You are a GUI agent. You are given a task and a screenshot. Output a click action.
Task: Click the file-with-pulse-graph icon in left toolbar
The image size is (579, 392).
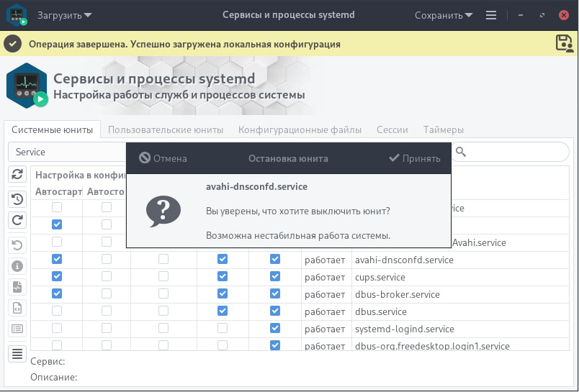17,287
